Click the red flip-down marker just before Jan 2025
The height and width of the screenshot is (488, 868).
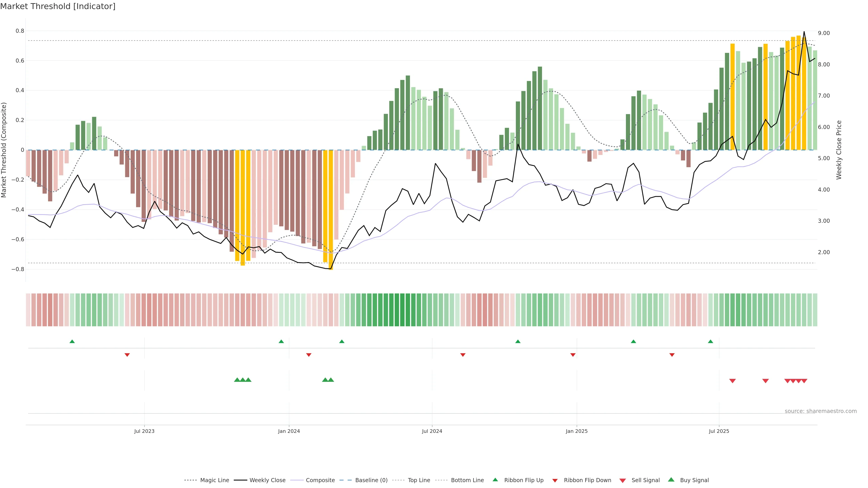pyautogui.click(x=573, y=355)
